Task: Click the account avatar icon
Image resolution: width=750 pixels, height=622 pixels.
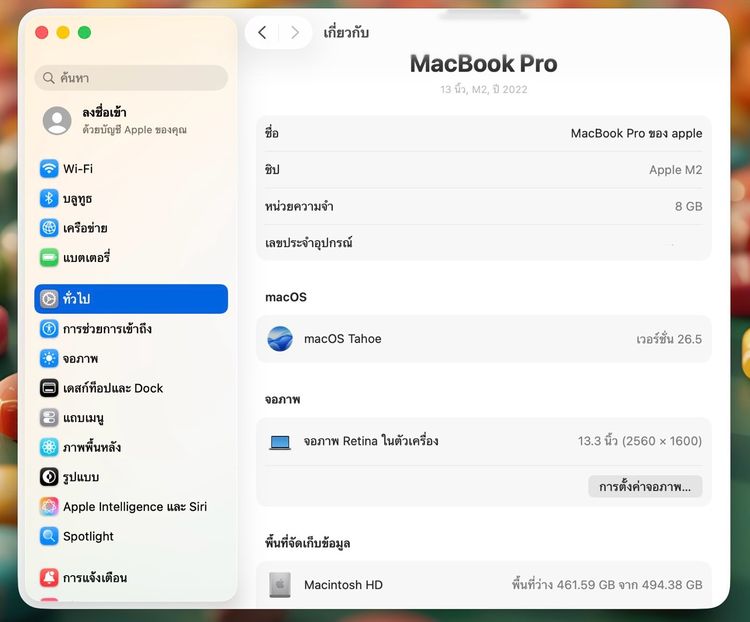Action: coord(57,121)
